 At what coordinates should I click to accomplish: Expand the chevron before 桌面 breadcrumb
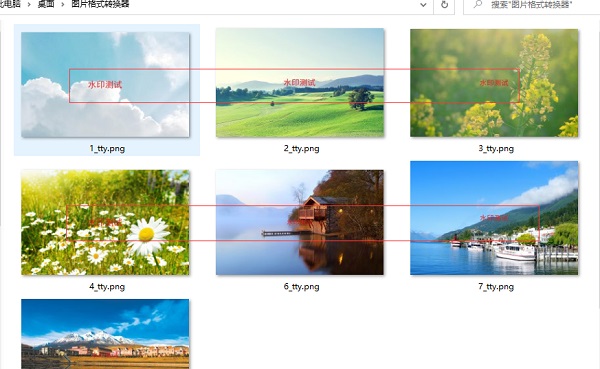tap(29, 5)
